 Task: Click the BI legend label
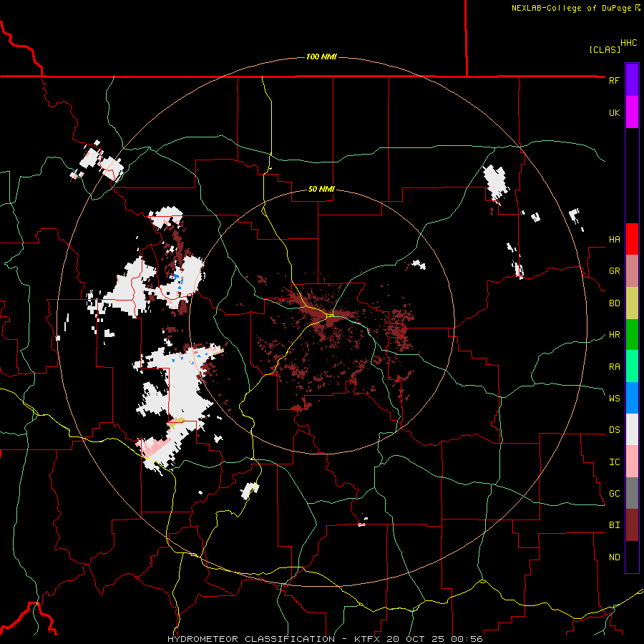pyautogui.click(x=614, y=525)
